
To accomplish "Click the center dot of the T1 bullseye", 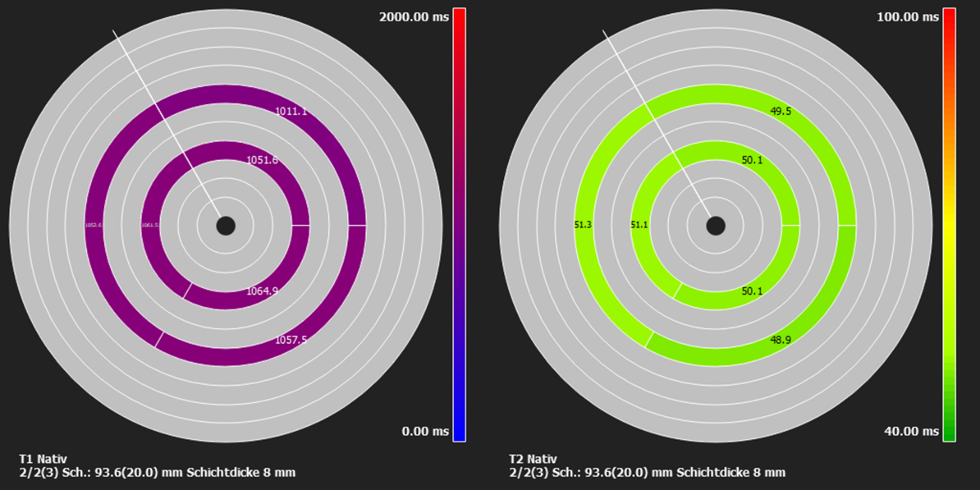I will [x=226, y=226].
